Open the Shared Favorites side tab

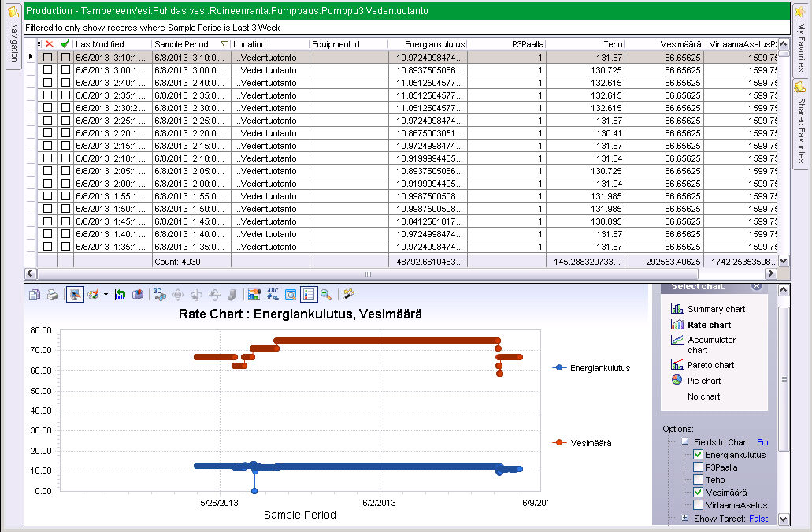pos(801,123)
